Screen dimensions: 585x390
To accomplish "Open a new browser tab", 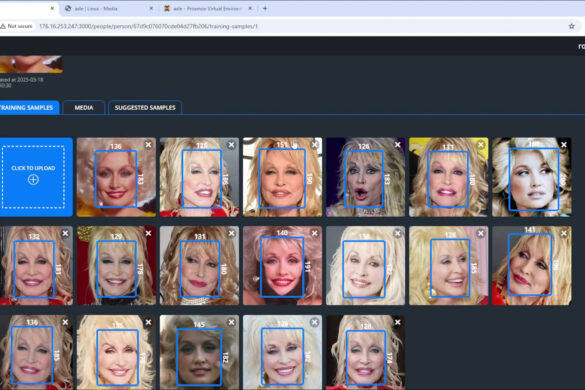I will point(265,8).
